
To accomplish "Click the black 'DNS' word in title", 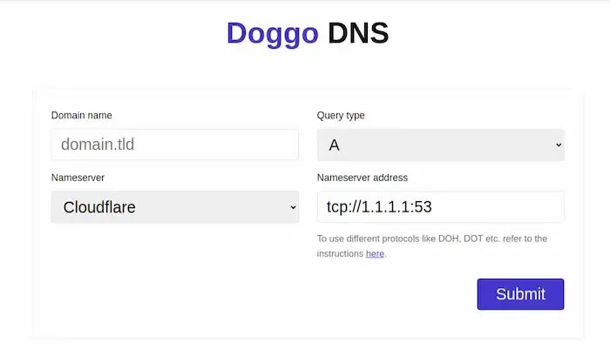I will coord(358,33).
